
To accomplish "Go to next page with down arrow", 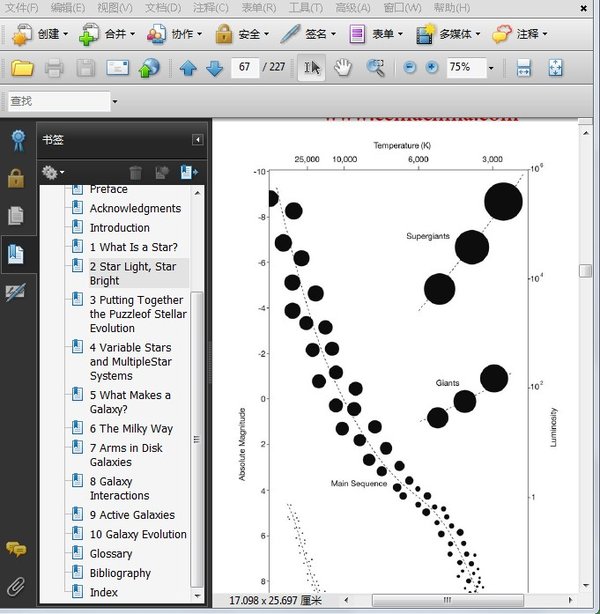I will tap(215, 68).
